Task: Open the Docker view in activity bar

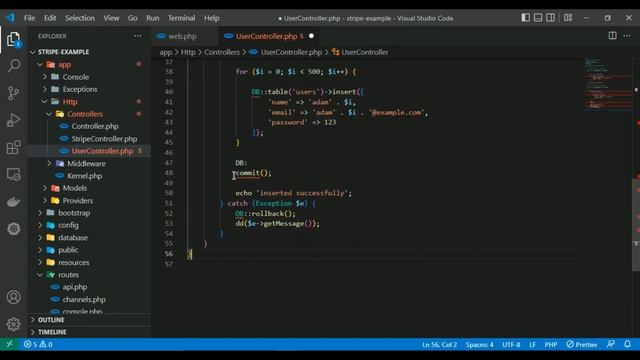Action: click(13, 202)
